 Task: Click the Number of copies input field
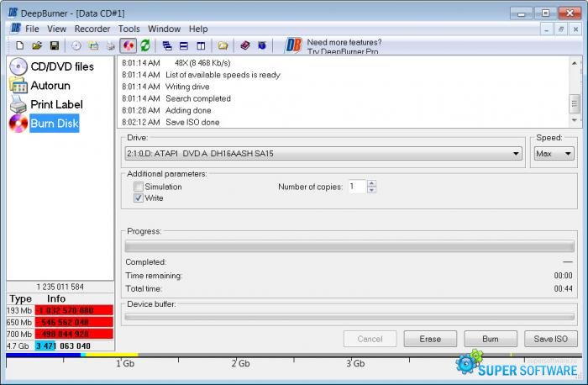click(x=357, y=187)
